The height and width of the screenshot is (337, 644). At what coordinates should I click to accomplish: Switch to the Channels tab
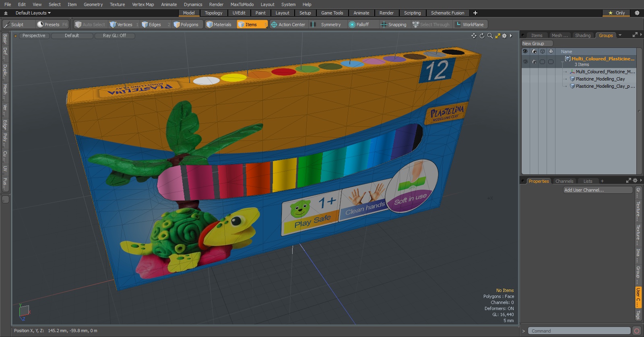tap(564, 181)
